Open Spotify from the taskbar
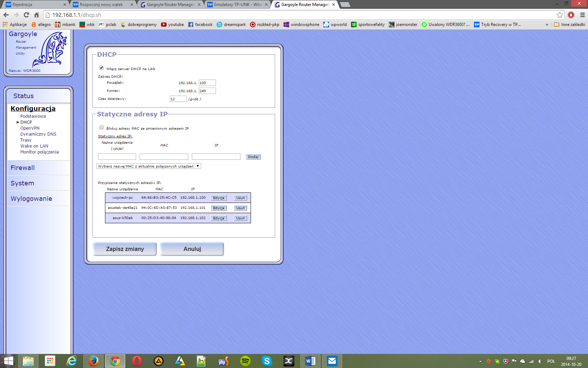The width and height of the screenshot is (588, 368). 245,361
